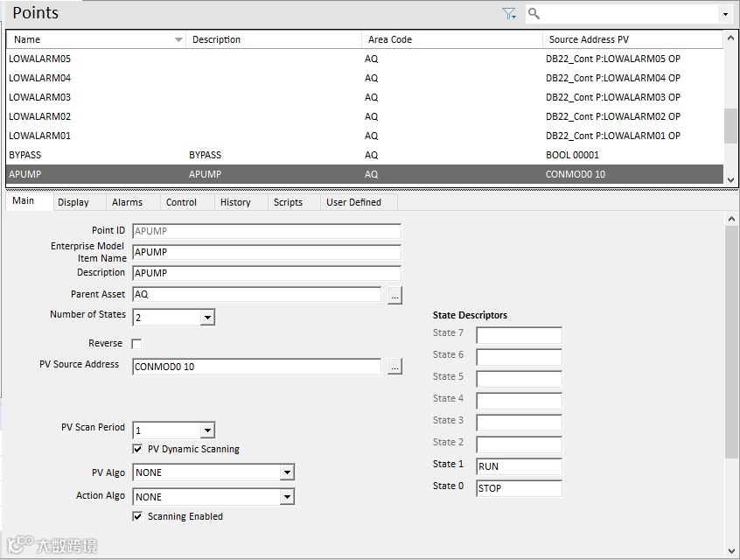Edit the PV Source Address field
Viewport: 740px width, 560px height.
pyautogui.click(x=256, y=367)
